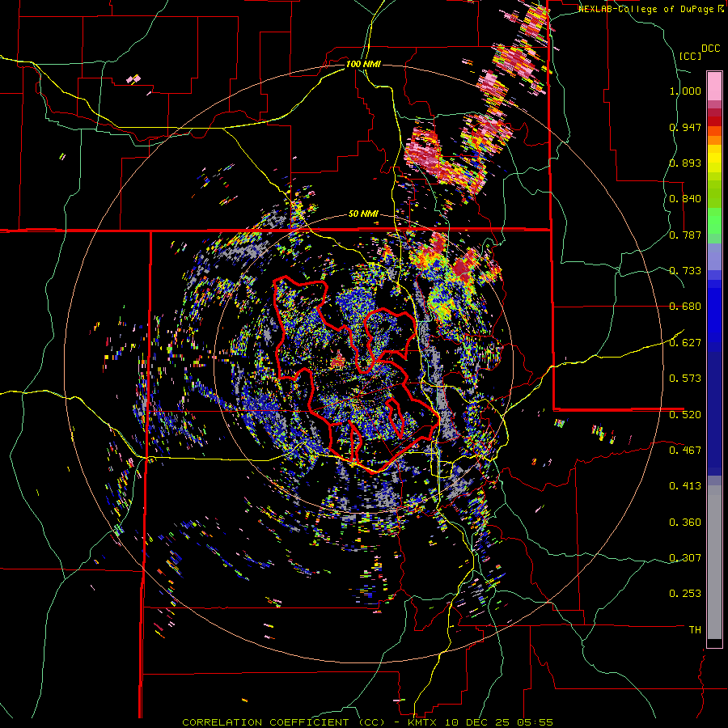Viewport: 728px width, 728px height.
Task: Select the 0.573 scale value
Action: pyautogui.click(x=685, y=378)
